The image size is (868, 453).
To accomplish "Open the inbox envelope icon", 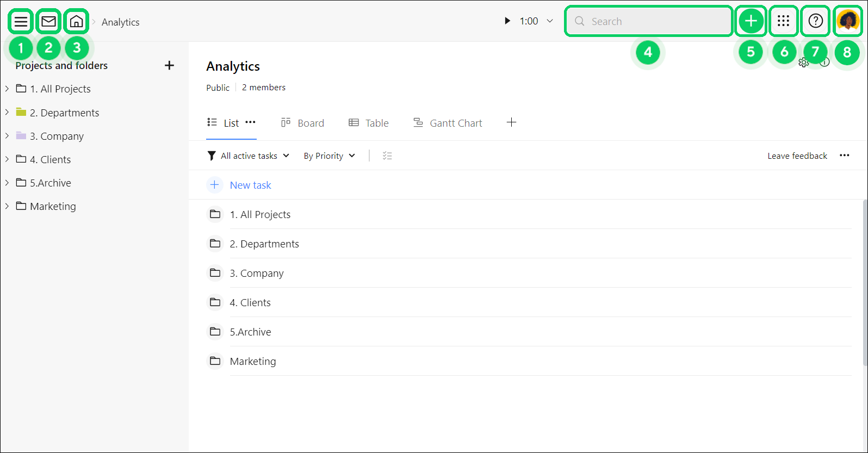I will point(48,22).
